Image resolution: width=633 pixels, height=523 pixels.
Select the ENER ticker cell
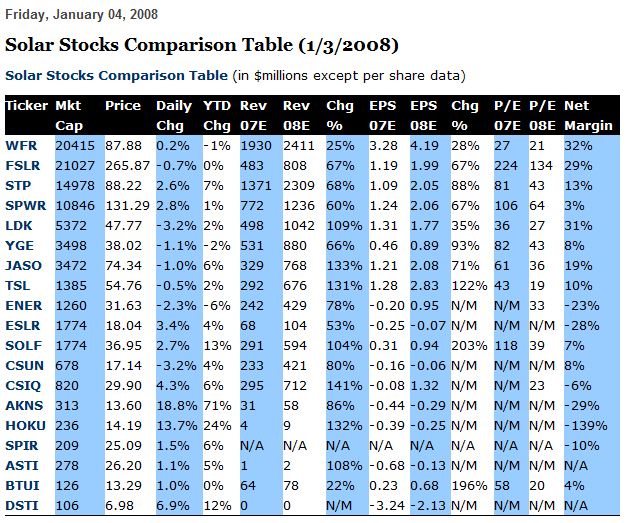point(24,305)
